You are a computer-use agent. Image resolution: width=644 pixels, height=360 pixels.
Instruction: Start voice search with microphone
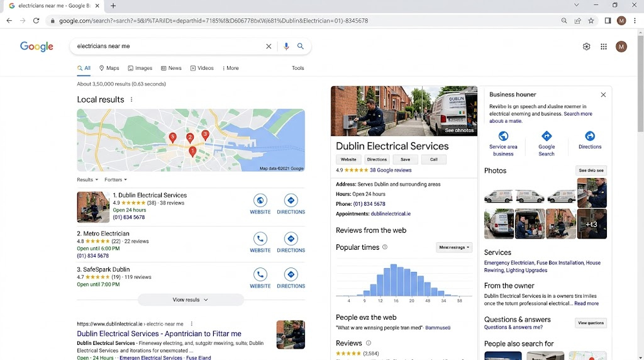click(x=286, y=47)
